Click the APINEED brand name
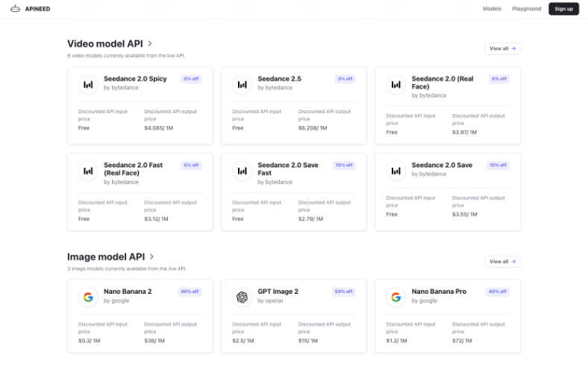This screenshot has width=588, height=378. tap(37, 9)
